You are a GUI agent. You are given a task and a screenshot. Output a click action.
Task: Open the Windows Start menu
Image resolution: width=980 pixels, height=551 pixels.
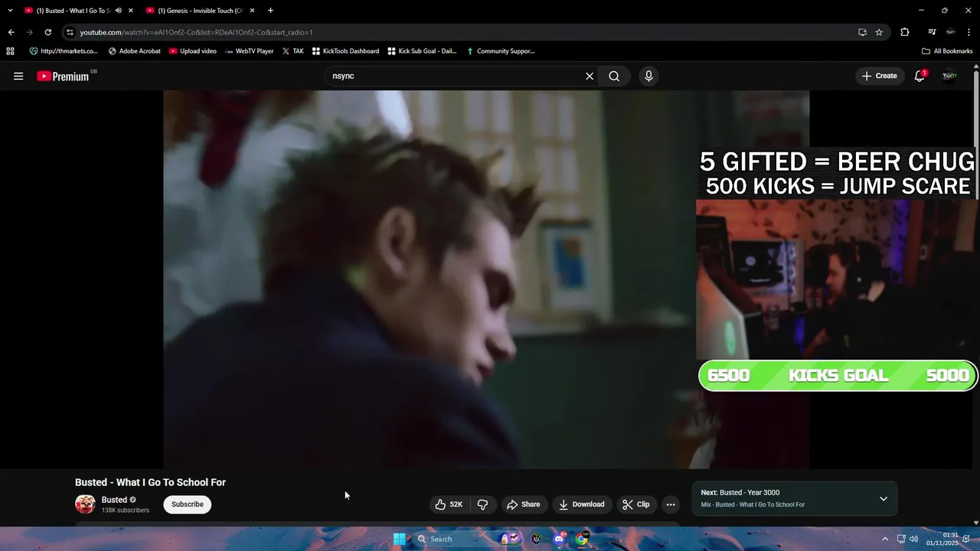(399, 539)
